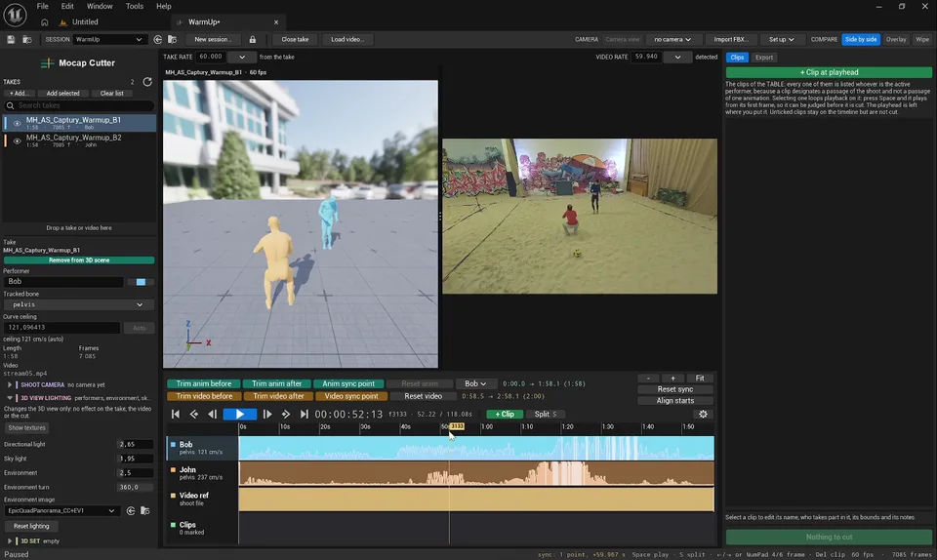
Task: Click the Load video button
Action: coord(347,39)
